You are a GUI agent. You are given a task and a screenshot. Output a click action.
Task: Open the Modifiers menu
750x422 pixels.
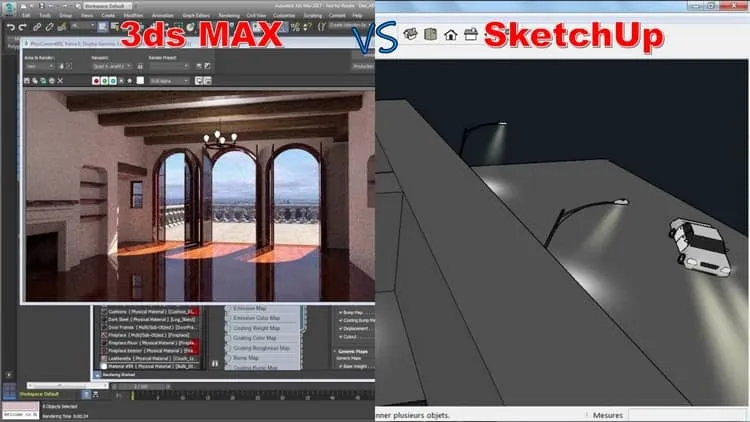pyautogui.click(x=133, y=15)
